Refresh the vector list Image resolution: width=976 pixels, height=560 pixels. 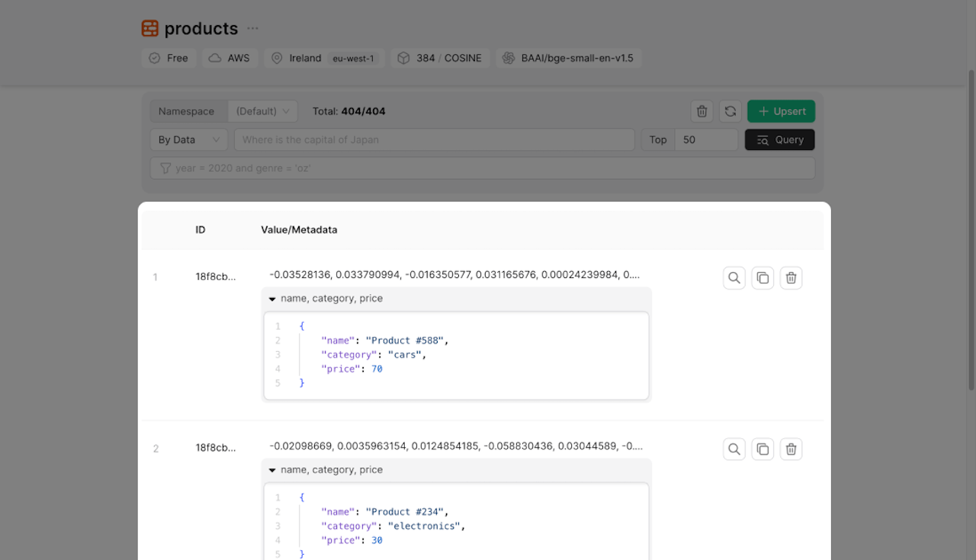tap(730, 111)
